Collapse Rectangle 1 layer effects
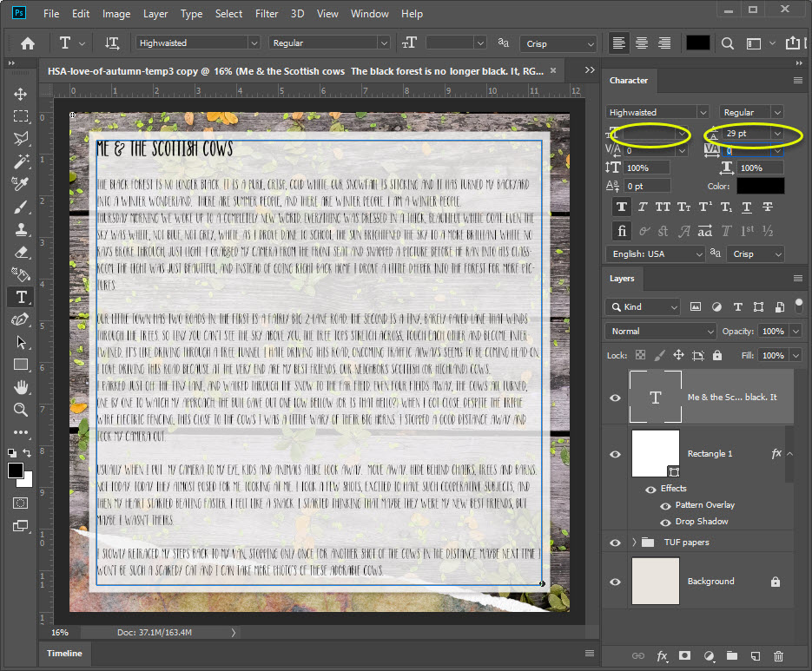 pos(789,454)
